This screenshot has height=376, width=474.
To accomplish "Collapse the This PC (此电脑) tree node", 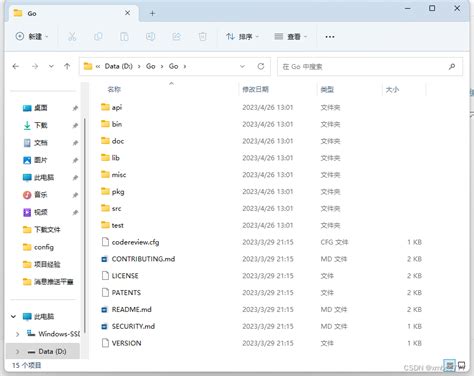I will point(13,316).
